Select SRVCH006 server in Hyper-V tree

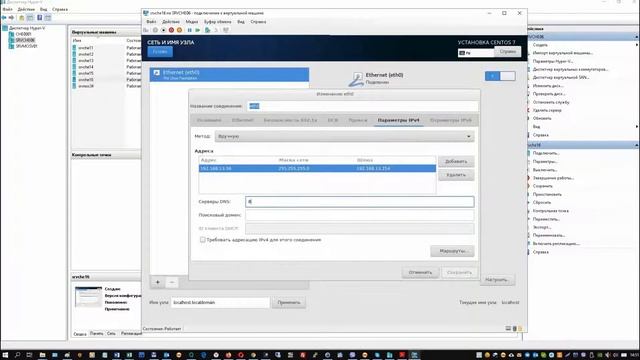(x=25, y=40)
